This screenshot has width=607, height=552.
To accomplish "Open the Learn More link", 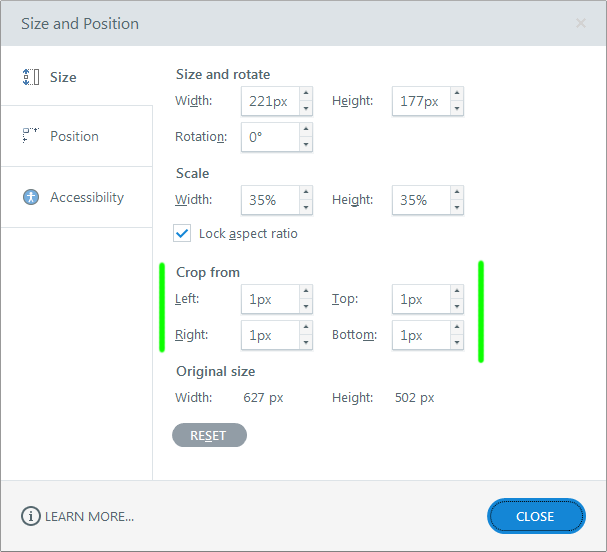I will pyautogui.click(x=88, y=516).
